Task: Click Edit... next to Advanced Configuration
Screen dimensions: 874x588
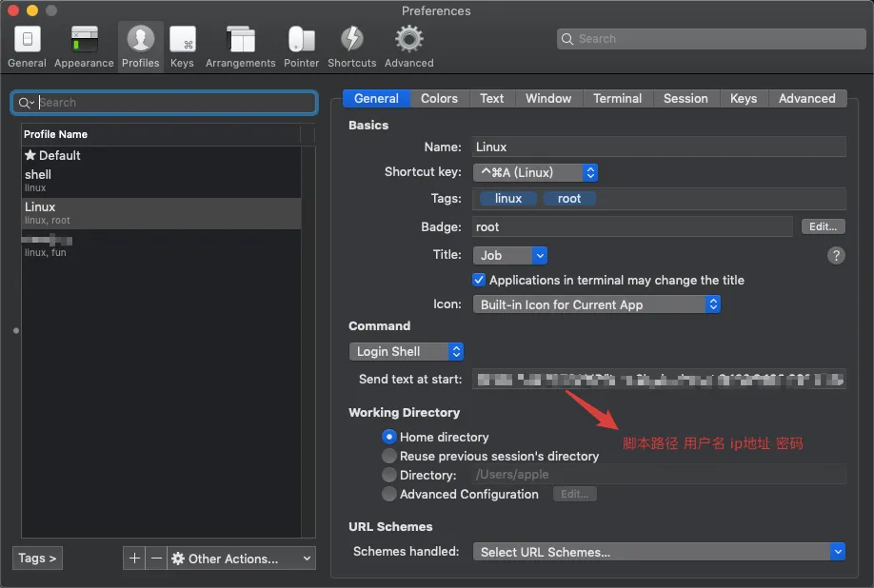Action: pyautogui.click(x=575, y=494)
